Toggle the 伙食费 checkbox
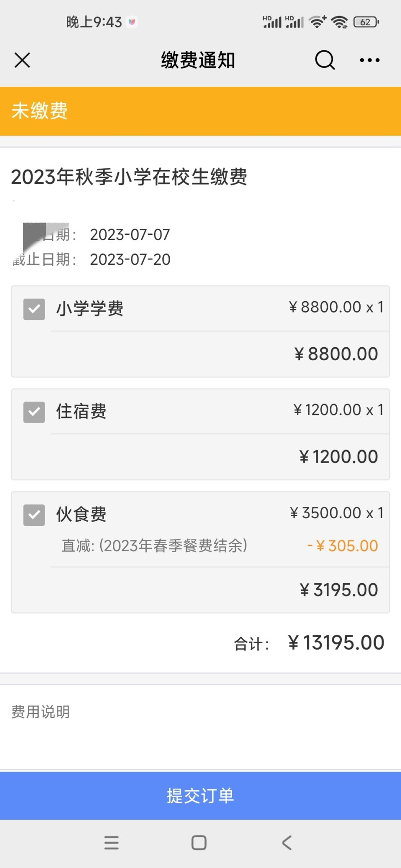Viewport: 401px width, 868px height. pos(34,515)
